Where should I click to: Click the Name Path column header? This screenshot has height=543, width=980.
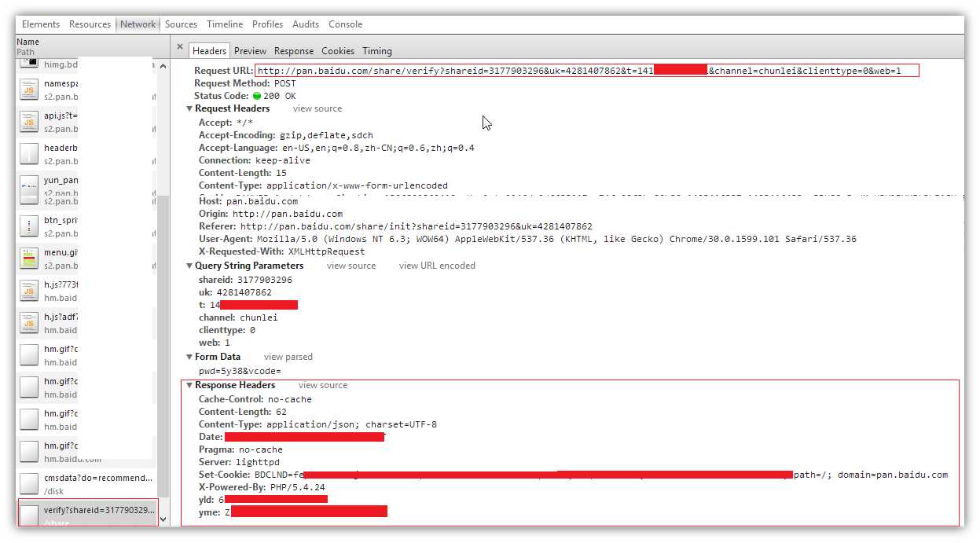click(93, 46)
